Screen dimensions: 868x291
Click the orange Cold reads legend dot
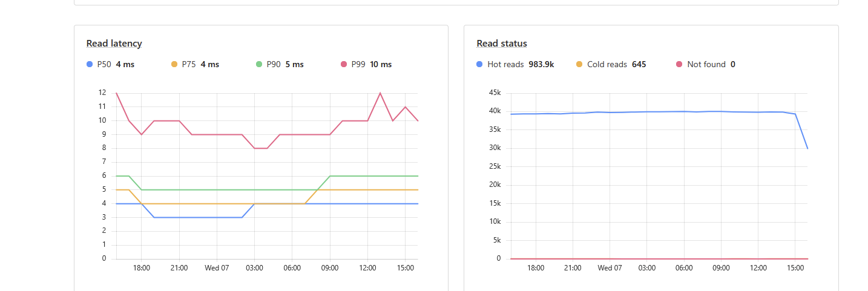[x=579, y=64]
